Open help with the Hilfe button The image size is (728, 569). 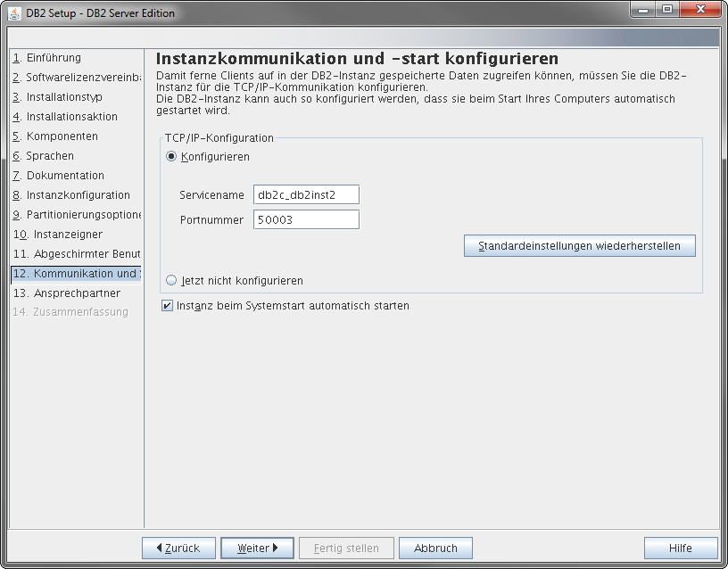[681, 548]
